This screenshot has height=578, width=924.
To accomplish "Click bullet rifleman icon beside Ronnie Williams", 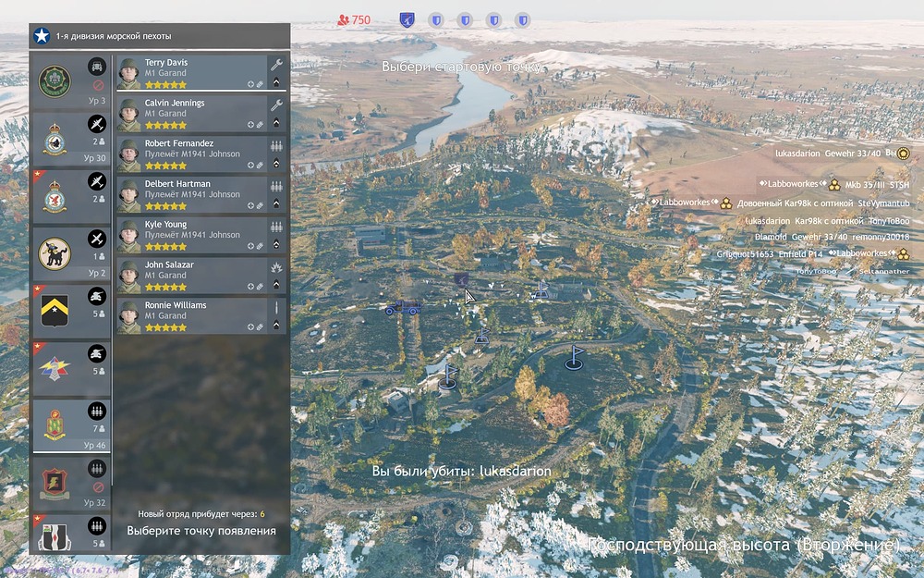I will click(x=276, y=308).
